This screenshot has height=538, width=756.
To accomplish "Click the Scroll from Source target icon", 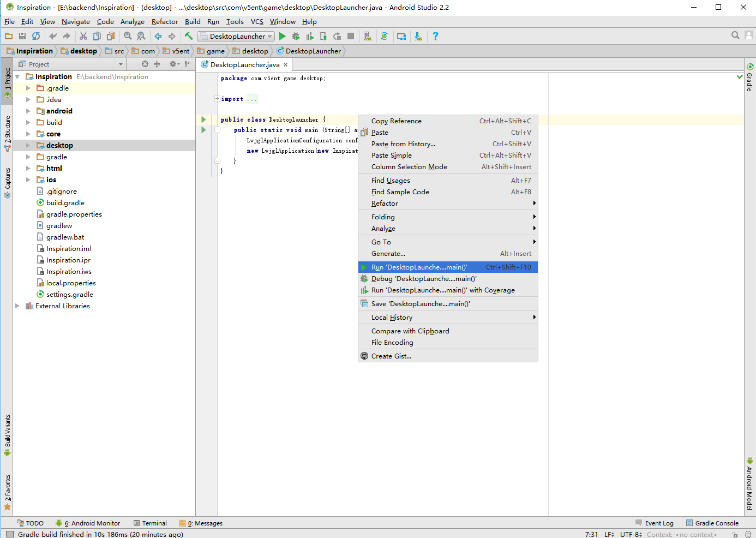I will click(145, 64).
